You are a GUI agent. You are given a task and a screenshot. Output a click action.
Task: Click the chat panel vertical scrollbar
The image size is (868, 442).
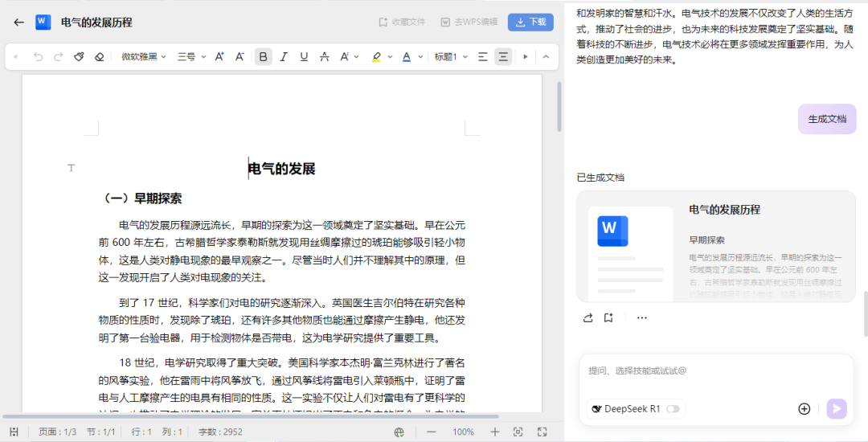click(866, 313)
